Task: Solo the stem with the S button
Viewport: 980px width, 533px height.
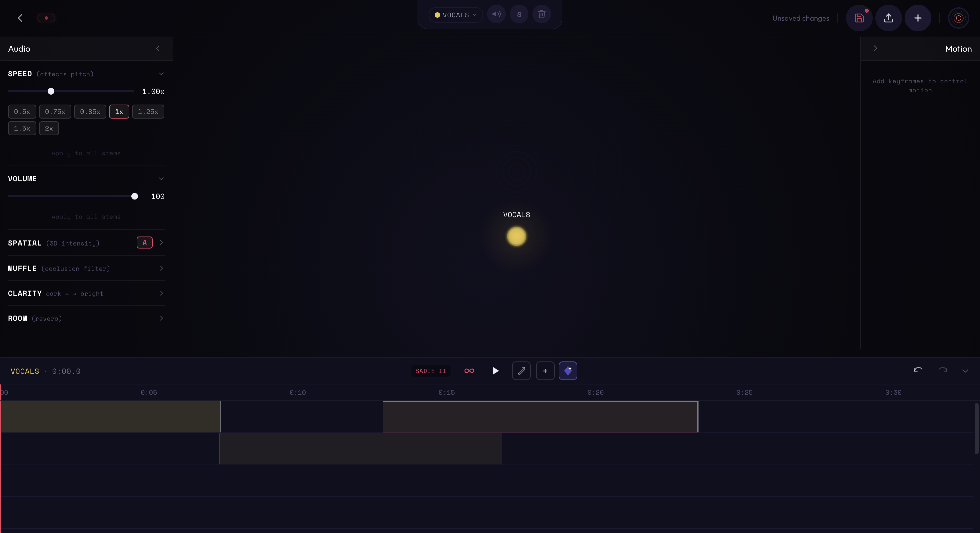Action: [519, 14]
